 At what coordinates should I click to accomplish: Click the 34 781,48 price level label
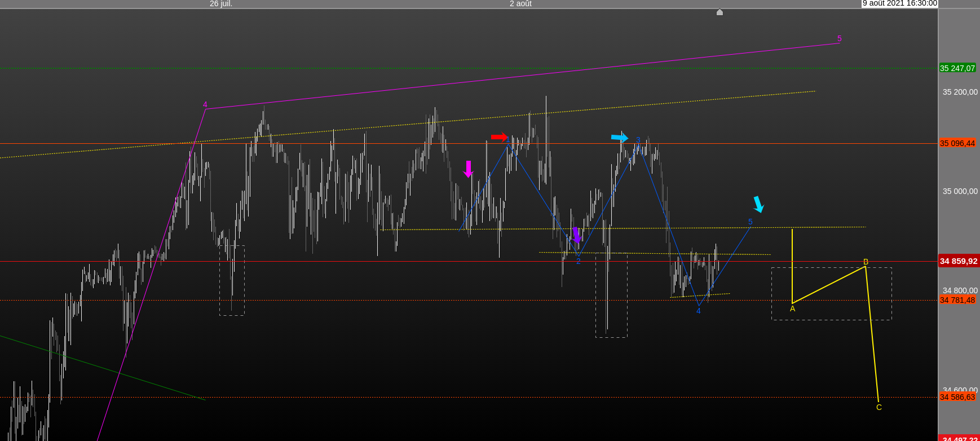point(957,300)
